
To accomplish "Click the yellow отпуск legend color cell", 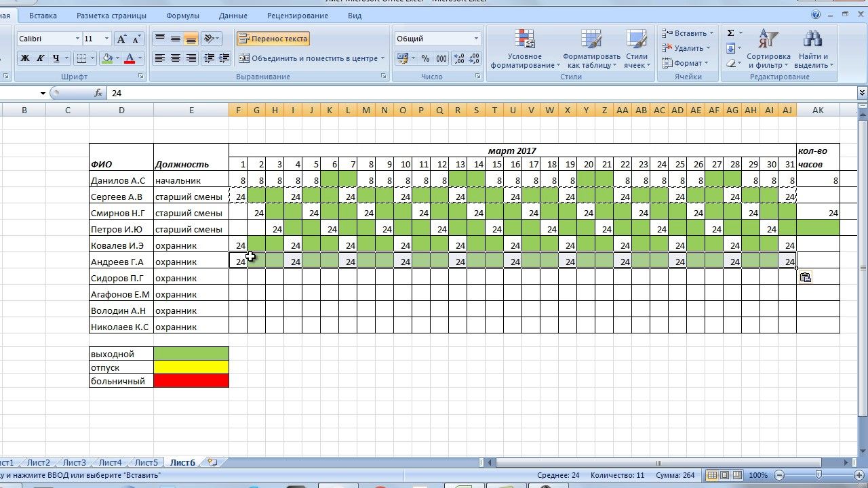I will [191, 367].
